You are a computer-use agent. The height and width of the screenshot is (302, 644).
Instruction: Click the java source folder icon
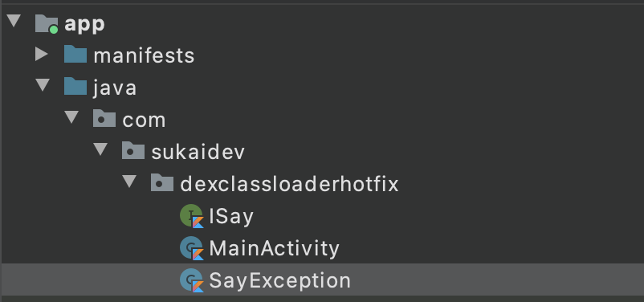click(x=75, y=87)
